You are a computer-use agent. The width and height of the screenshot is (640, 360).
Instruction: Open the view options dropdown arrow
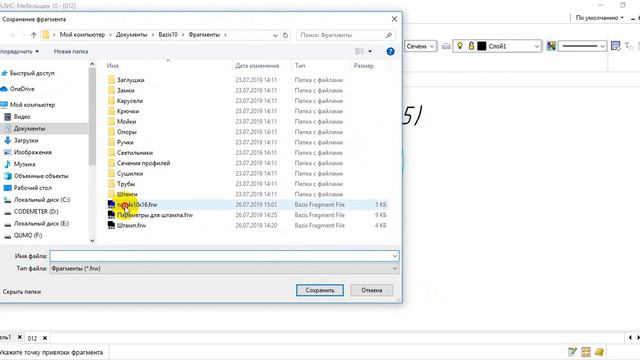(370, 51)
